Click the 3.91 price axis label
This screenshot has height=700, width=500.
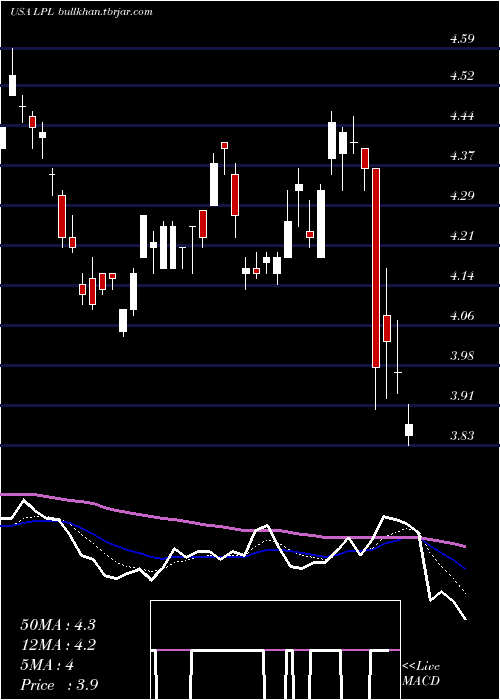click(x=462, y=396)
